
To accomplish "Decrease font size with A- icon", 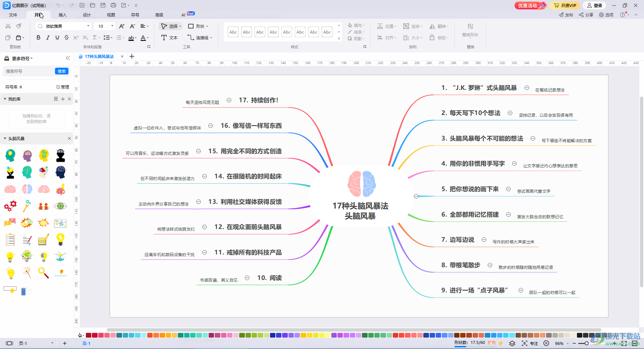I will point(132,26).
